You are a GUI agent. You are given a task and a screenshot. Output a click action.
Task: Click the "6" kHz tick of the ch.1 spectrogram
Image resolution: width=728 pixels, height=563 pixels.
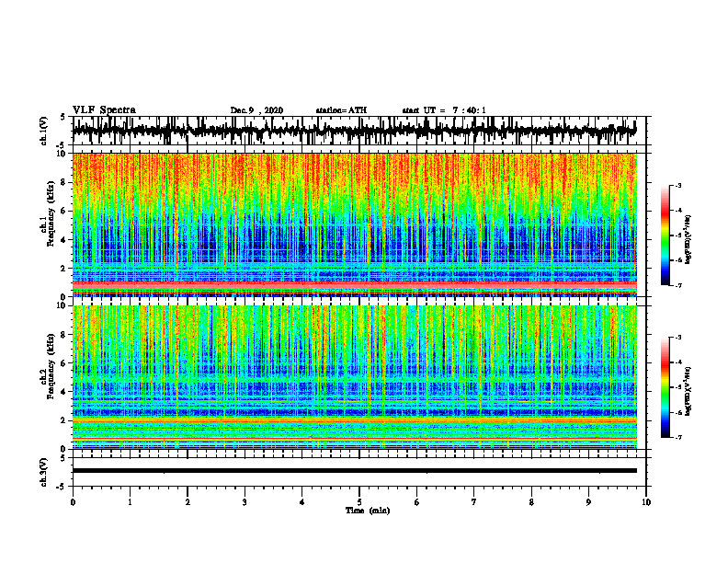(x=64, y=211)
